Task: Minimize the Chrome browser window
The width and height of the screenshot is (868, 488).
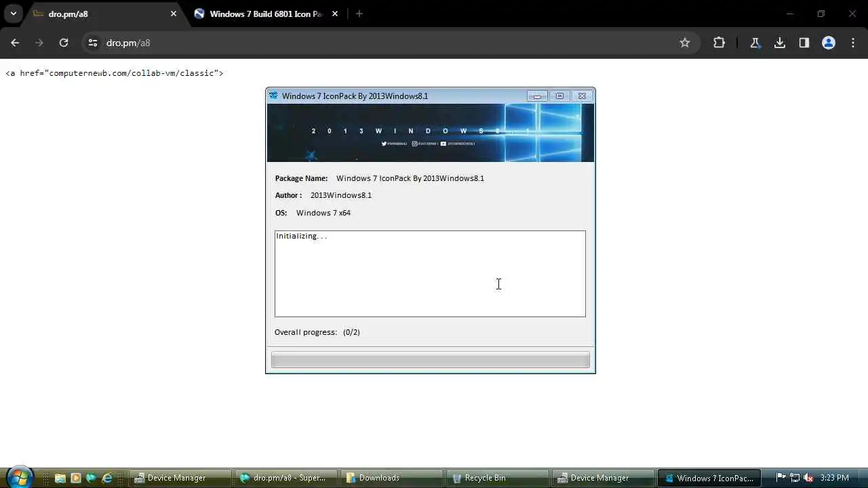Action: pos(789,14)
